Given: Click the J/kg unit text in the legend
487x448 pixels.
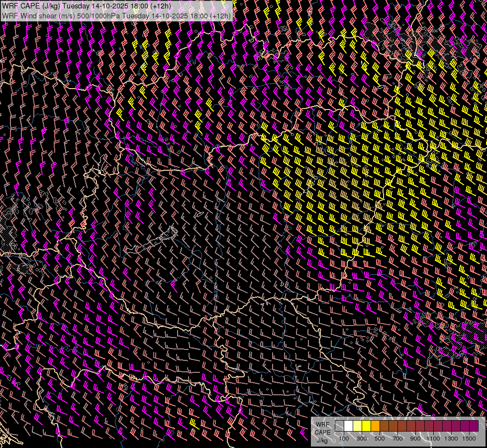Looking at the screenshot, I should (322, 440).
